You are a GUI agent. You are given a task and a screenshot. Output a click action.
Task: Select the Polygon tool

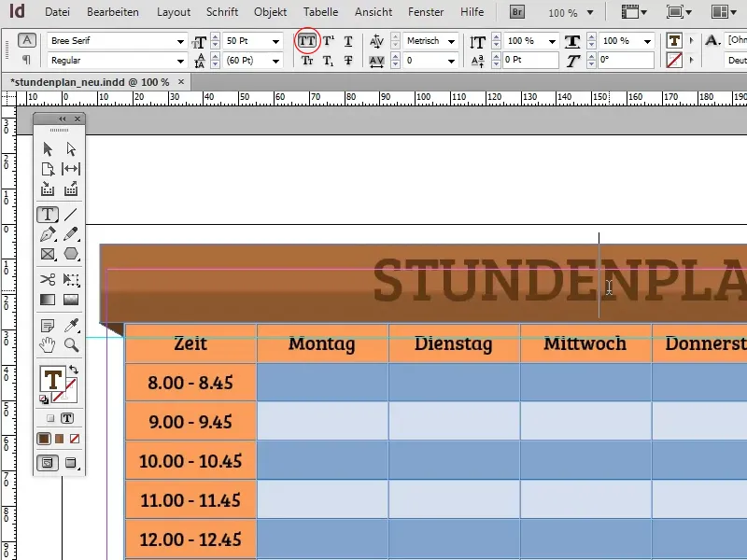click(x=71, y=254)
